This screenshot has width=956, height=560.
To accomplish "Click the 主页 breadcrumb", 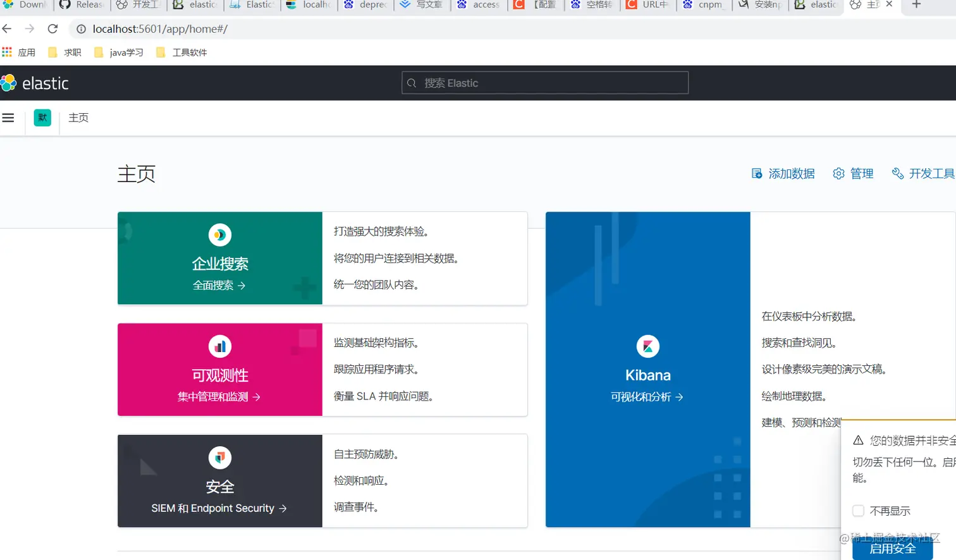I will coord(78,118).
